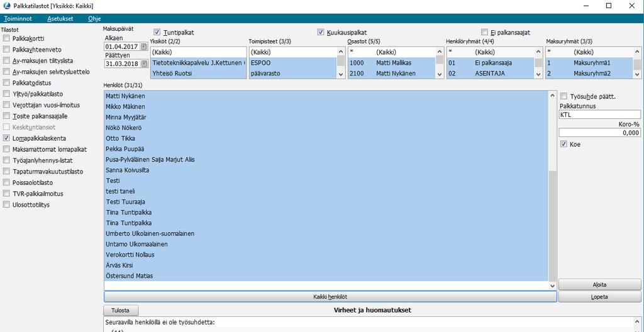Enable the Palkkakortti checkbox
The width and height of the screenshot is (644, 332).
point(6,38)
